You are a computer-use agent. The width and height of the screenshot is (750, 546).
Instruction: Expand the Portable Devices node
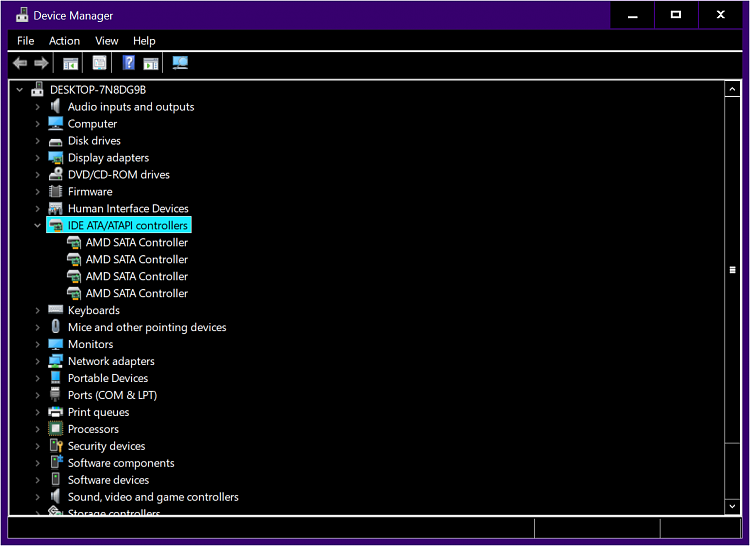[37, 378]
